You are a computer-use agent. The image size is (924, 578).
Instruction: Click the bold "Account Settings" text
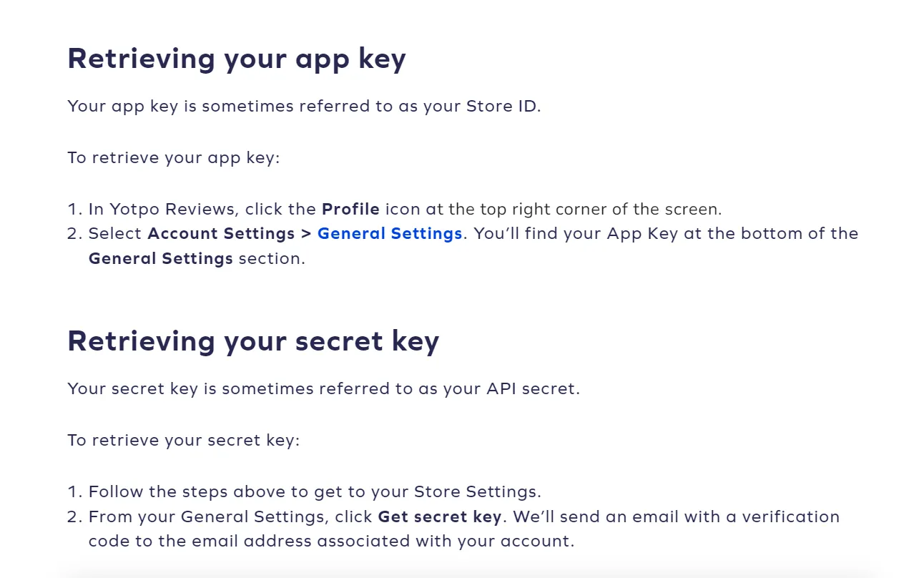(221, 234)
